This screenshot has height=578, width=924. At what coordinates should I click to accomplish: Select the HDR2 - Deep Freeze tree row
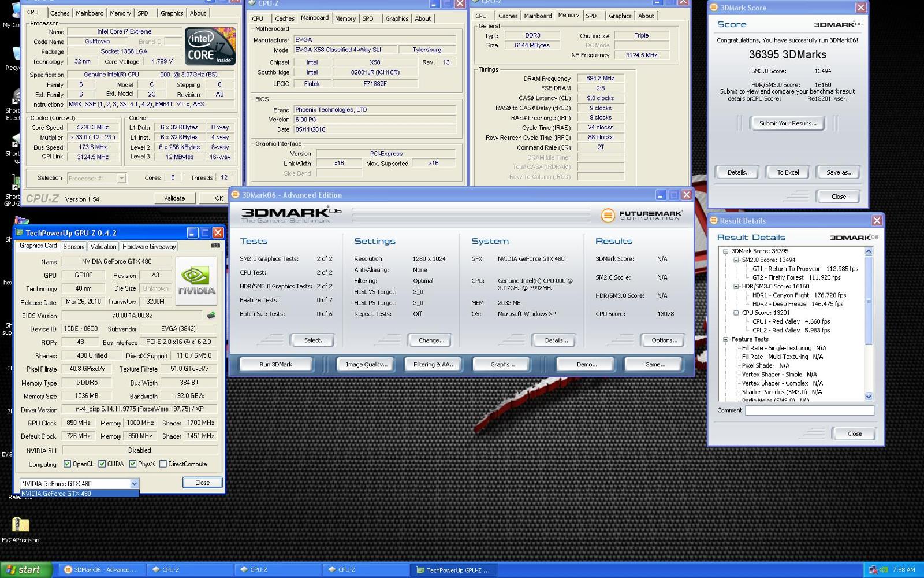coord(798,304)
